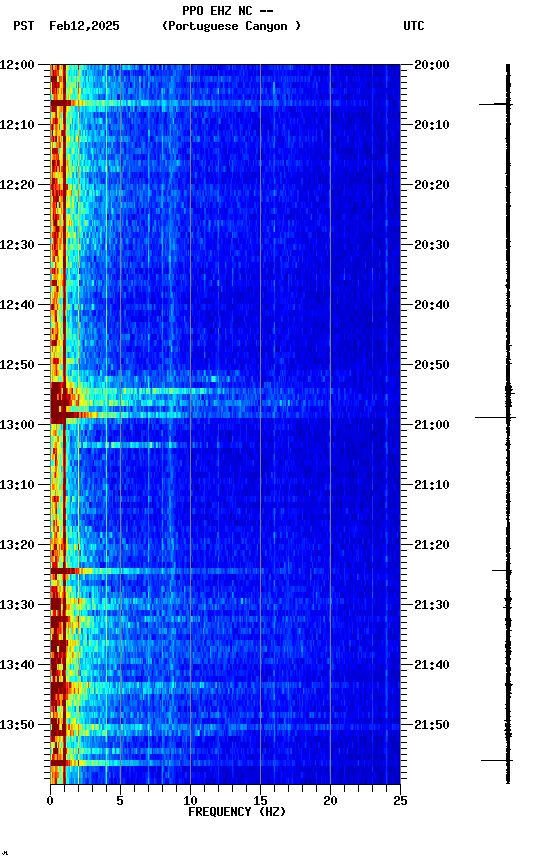Click the 20:40 UTC time label
Screen dimensions: 552x864
(432, 305)
